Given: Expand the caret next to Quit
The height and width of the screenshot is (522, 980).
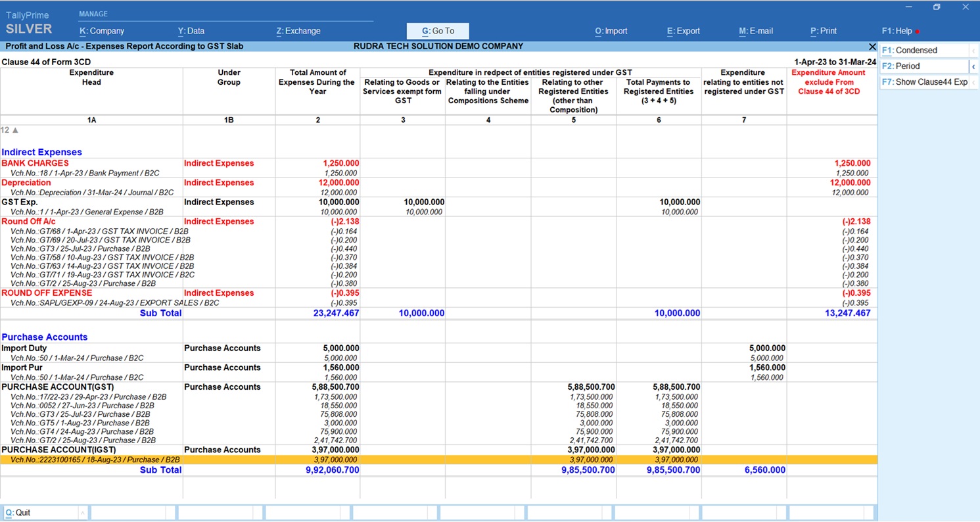Looking at the screenshot, I should click(82, 513).
